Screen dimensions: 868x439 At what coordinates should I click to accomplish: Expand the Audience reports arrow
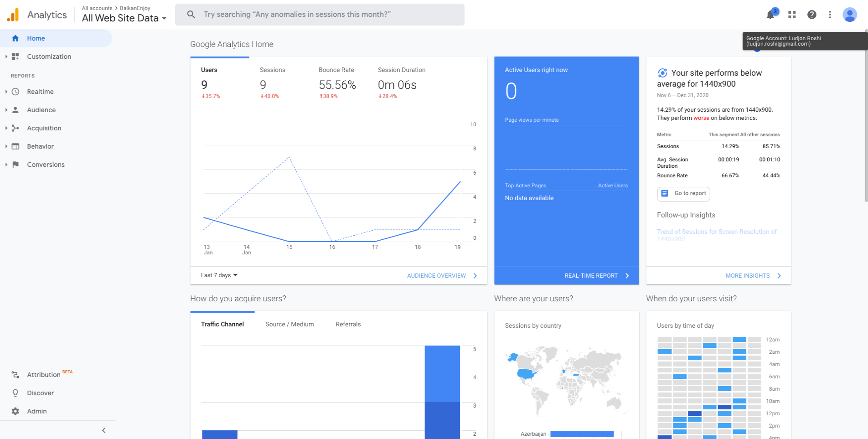[x=6, y=110]
